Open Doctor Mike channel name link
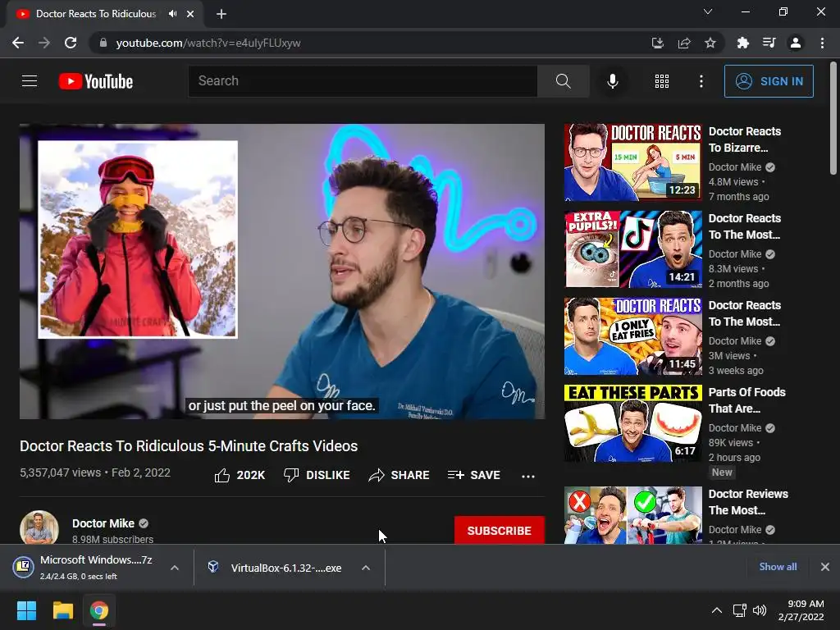Screen dimensions: 840x630 [103, 523]
